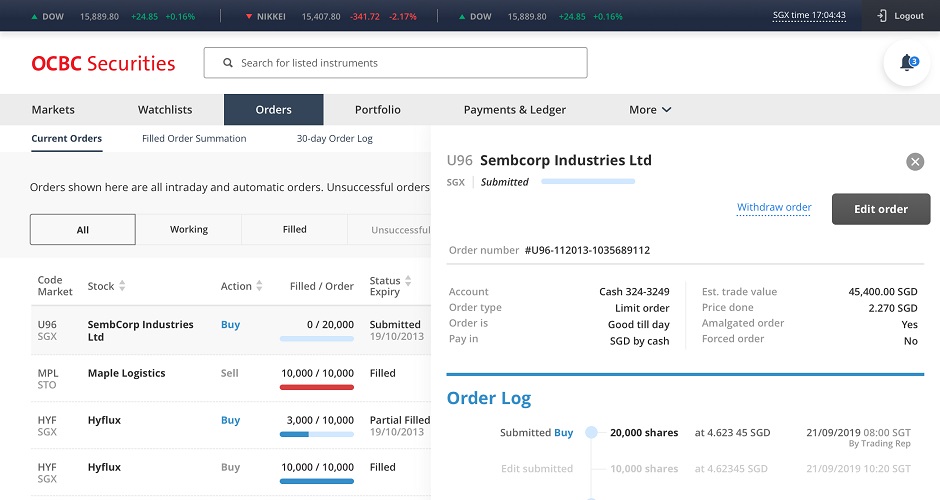Click order number #U96-112013-1035689112

point(588,250)
